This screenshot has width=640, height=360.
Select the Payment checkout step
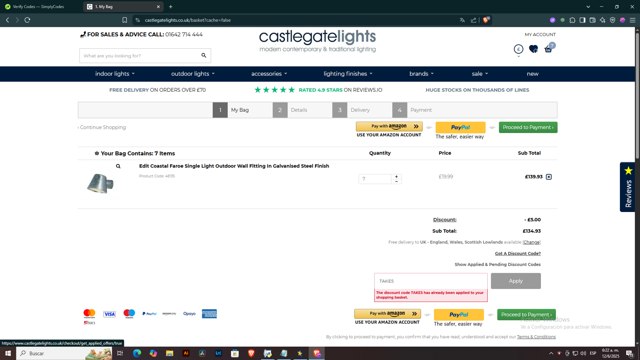[412, 110]
